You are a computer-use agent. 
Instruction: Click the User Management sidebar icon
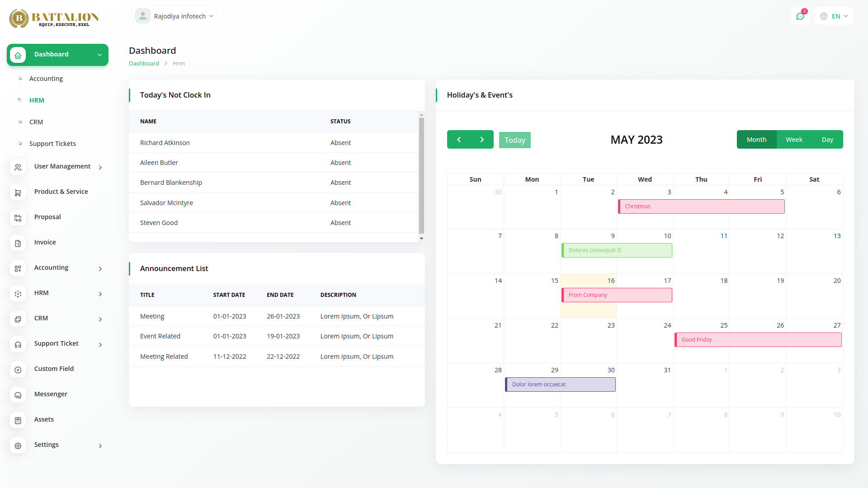point(18,167)
